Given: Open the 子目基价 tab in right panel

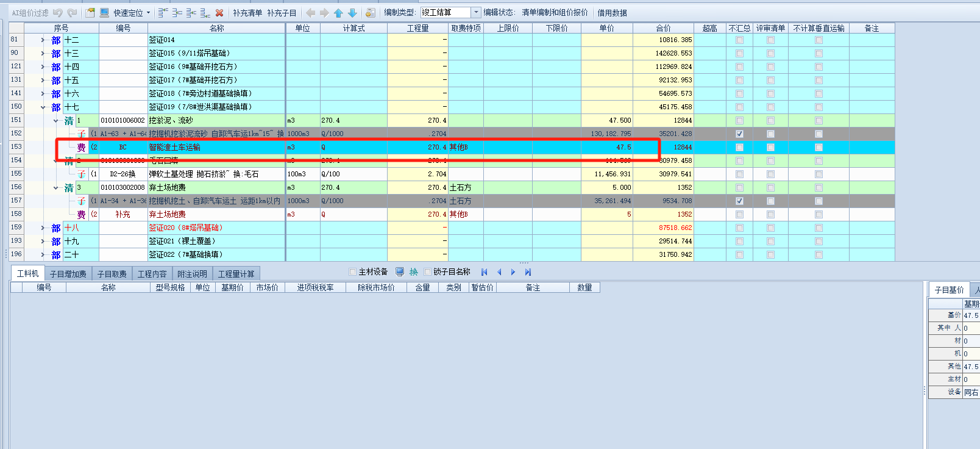Looking at the screenshot, I should (x=950, y=290).
